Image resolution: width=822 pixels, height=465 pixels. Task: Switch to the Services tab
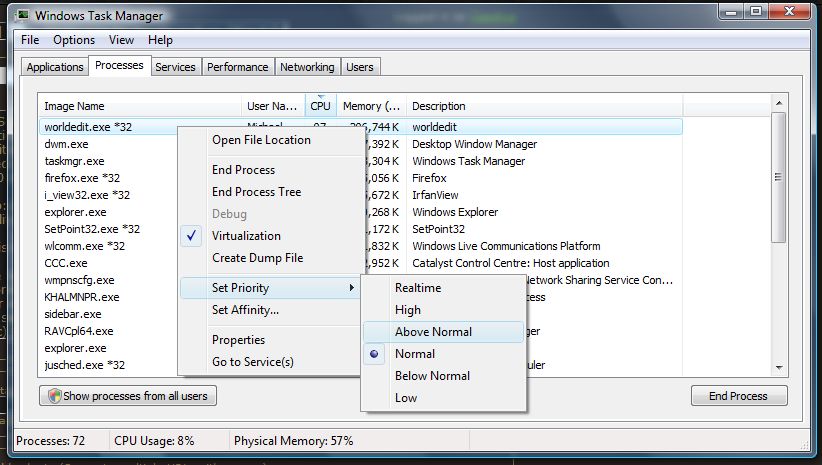point(175,67)
